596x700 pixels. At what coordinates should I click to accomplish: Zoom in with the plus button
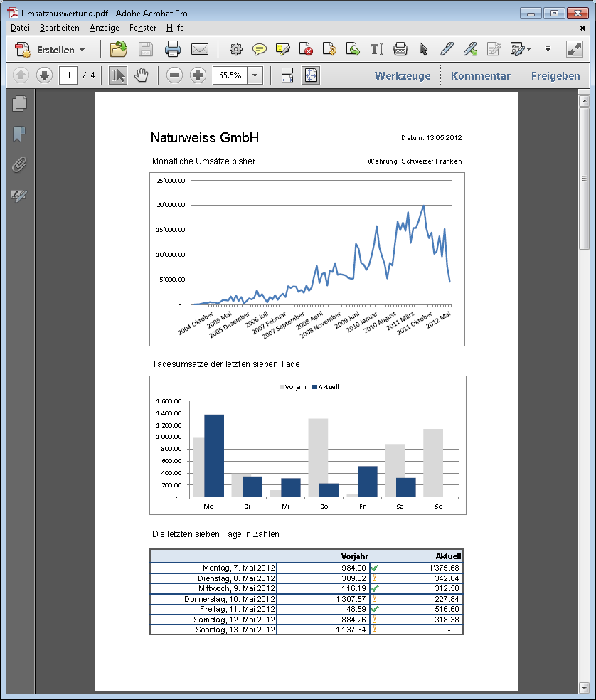198,75
